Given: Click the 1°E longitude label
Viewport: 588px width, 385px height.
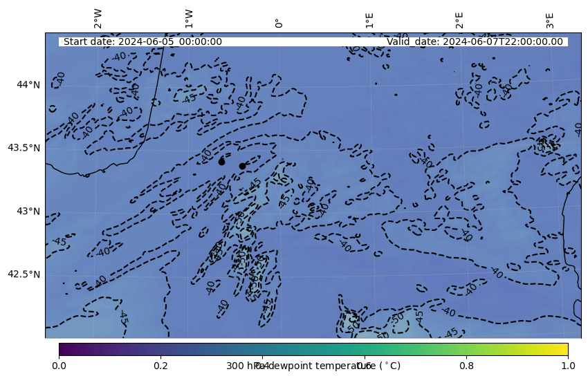Looking at the screenshot, I should 369,20.
